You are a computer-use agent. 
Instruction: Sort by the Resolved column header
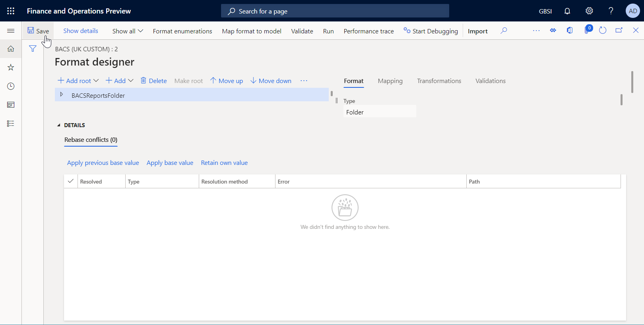(101, 182)
